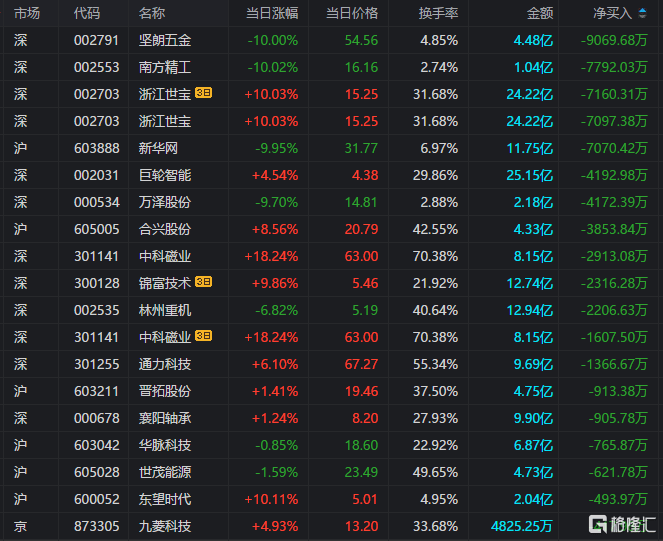Open stock 九菱科技
The height and width of the screenshot is (541, 663).
coord(165,527)
